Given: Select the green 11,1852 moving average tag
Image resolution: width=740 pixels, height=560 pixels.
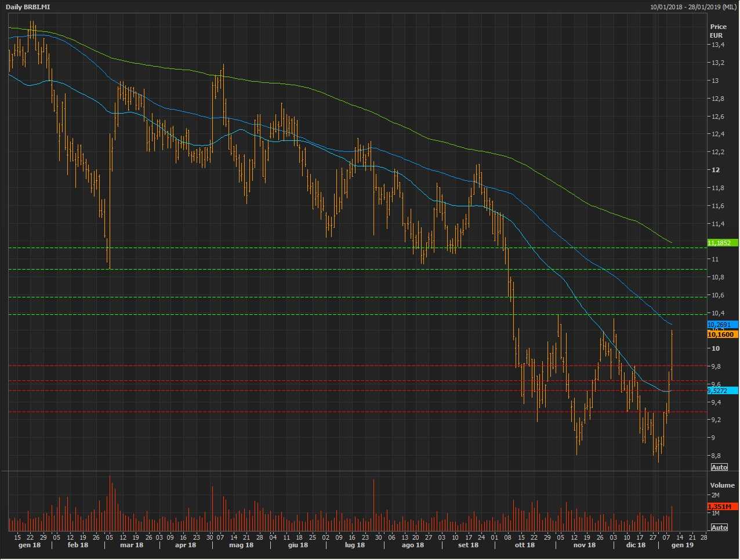Looking at the screenshot, I should (x=723, y=243).
